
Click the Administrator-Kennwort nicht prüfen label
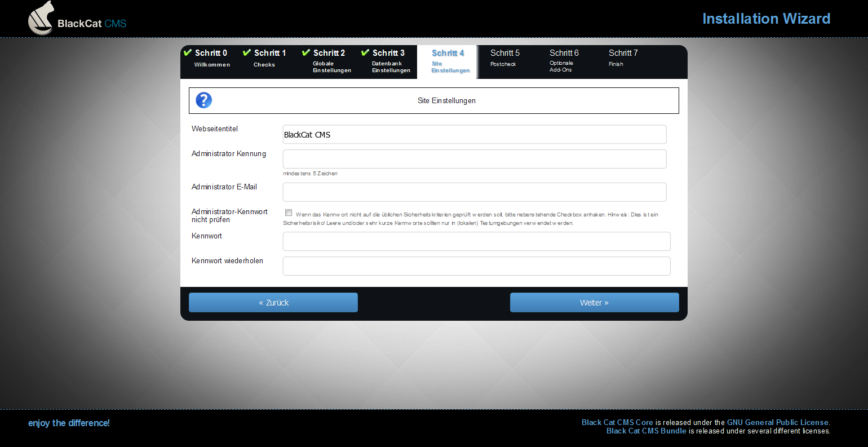click(229, 216)
